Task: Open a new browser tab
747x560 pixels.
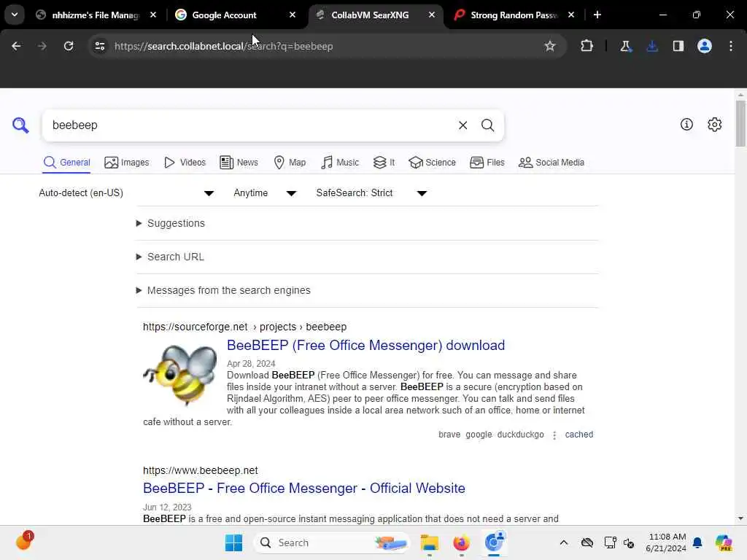Action: coord(597,15)
